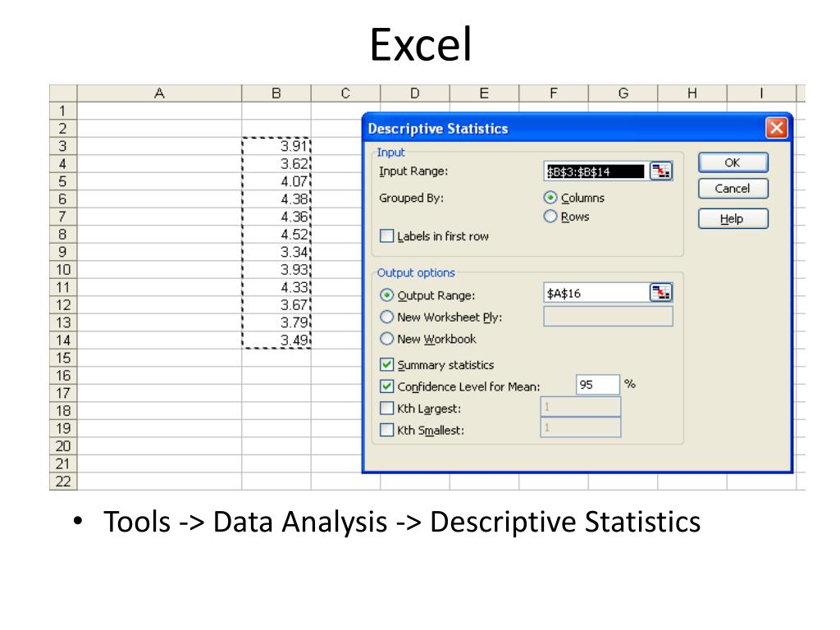Select column B header

pos(276,94)
